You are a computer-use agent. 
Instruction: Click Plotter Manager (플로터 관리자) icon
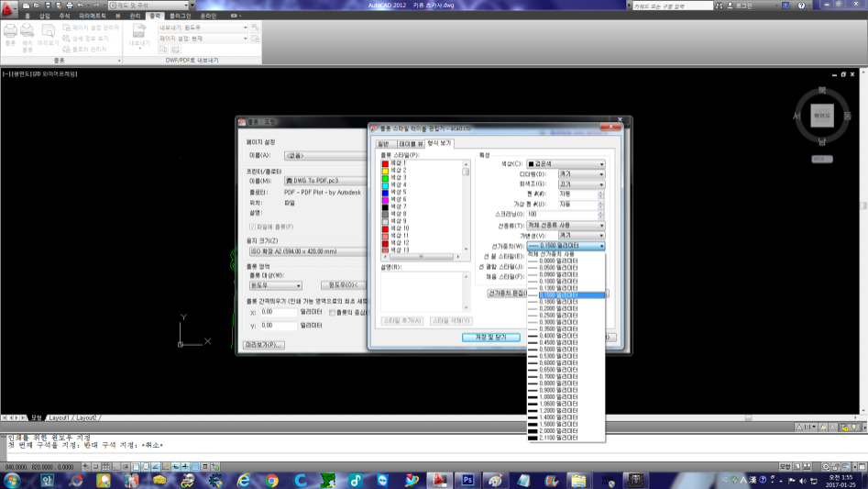coord(66,50)
